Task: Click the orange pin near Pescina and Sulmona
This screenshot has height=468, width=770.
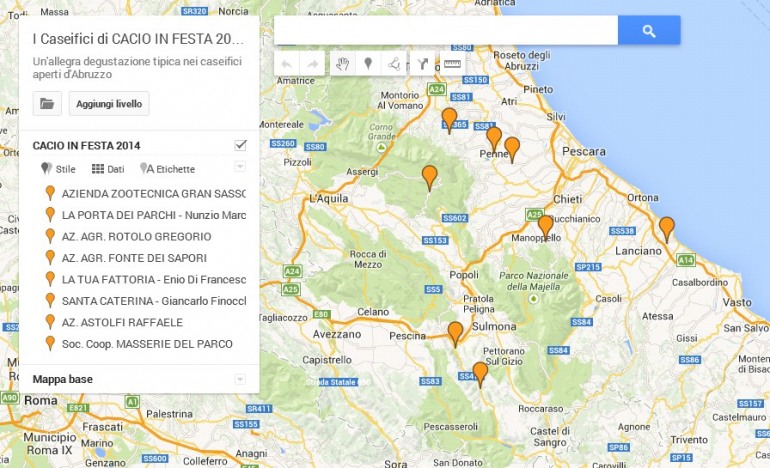Action: (x=455, y=333)
